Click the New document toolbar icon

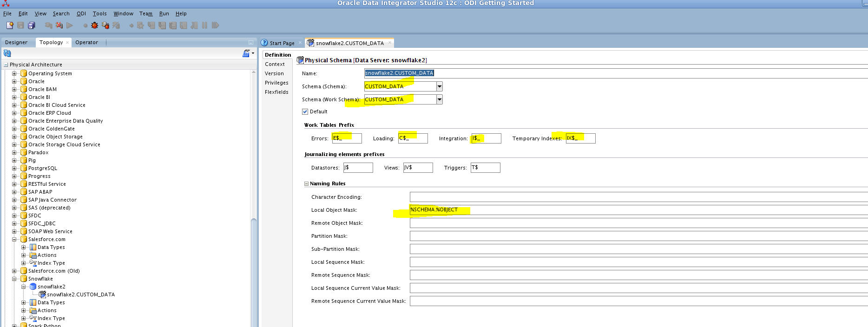[10, 26]
